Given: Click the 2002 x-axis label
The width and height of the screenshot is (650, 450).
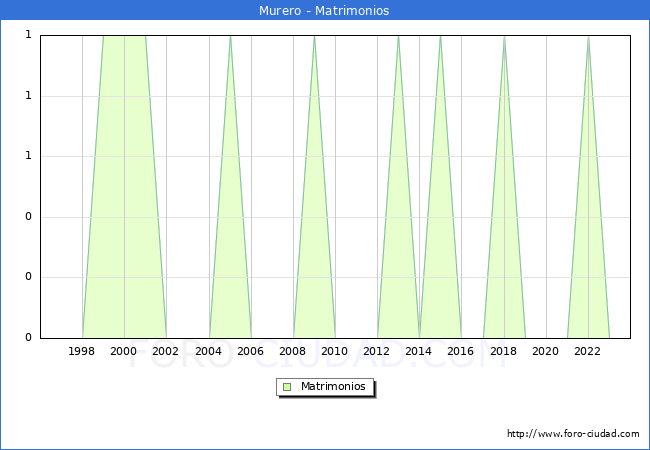Looking at the screenshot, I should pyautogui.click(x=166, y=351).
